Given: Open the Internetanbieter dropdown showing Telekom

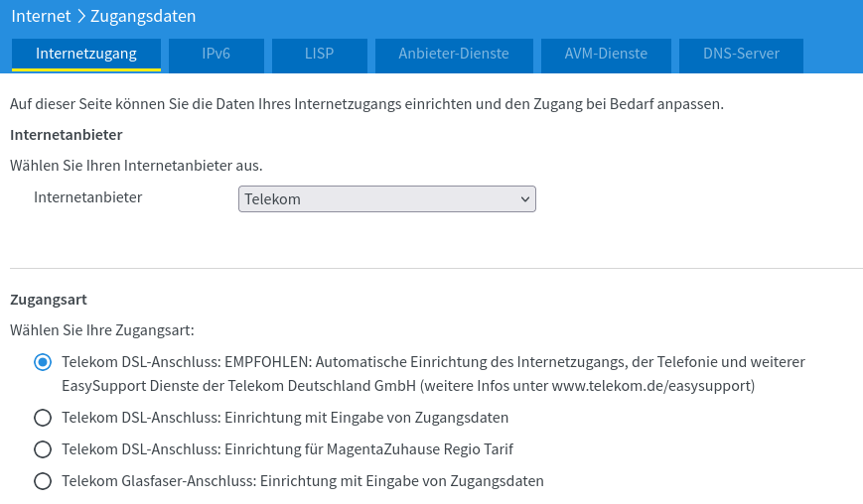Looking at the screenshot, I should point(387,199).
